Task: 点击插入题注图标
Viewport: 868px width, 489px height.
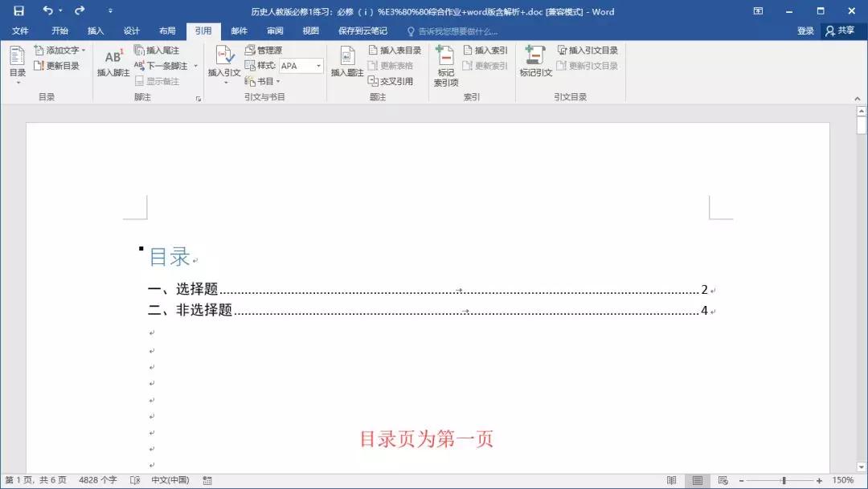Action: pos(346,60)
